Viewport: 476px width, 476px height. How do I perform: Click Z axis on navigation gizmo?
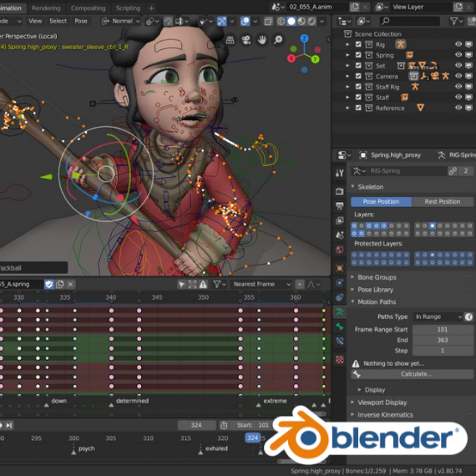coord(304,38)
